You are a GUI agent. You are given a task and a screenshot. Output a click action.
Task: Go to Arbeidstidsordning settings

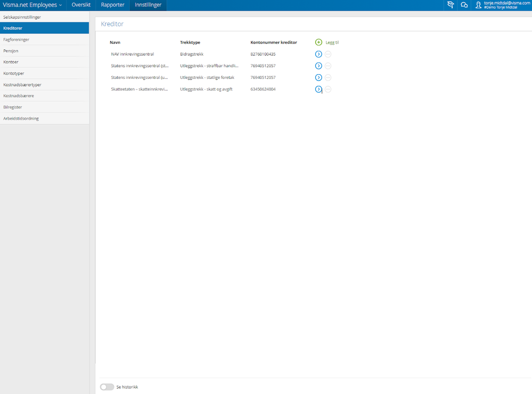click(44, 118)
